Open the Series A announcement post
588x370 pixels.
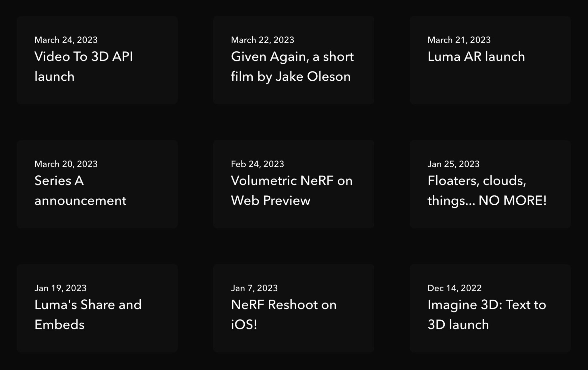80,190
